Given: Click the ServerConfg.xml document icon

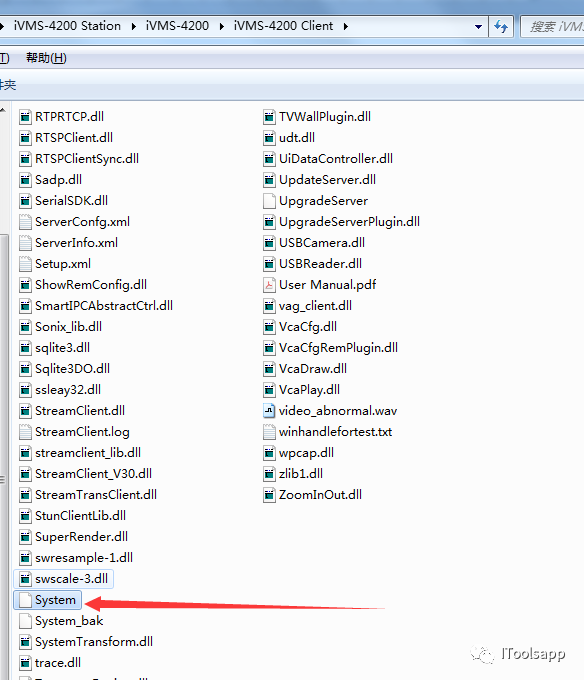Looking at the screenshot, I should tap(26, 222).
